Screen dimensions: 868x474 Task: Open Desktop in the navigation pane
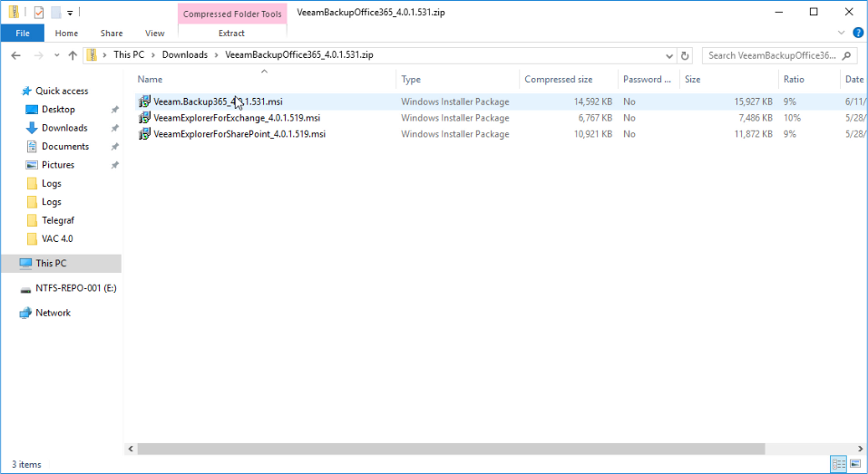(x=58, y=110)
